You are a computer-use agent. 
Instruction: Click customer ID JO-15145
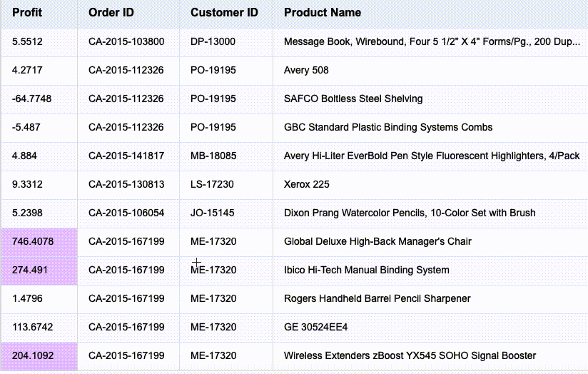point(213,213)
